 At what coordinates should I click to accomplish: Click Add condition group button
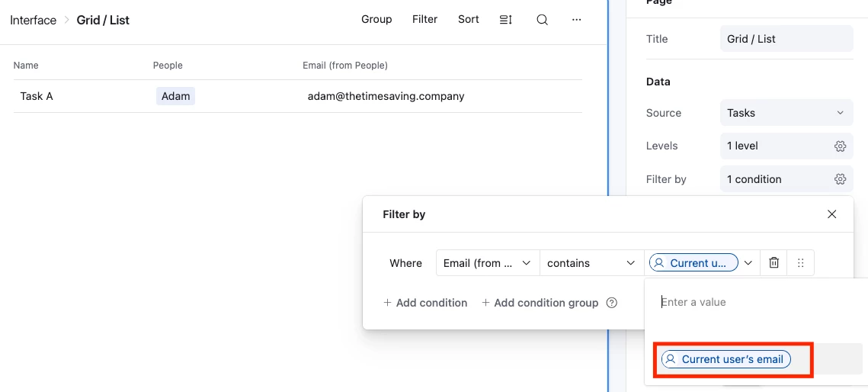(x=540, y=303)
